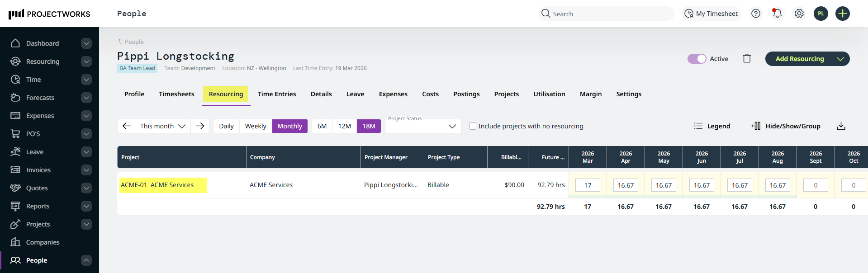Switch to the Utilisation tab
The height and width of the screenshot is (273, 868).
point(549,94)
